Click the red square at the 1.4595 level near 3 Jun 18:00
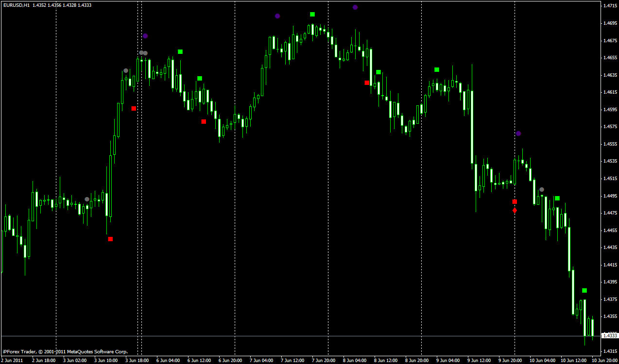Viewport: 619px width, 364px height. tap(134, 108)
